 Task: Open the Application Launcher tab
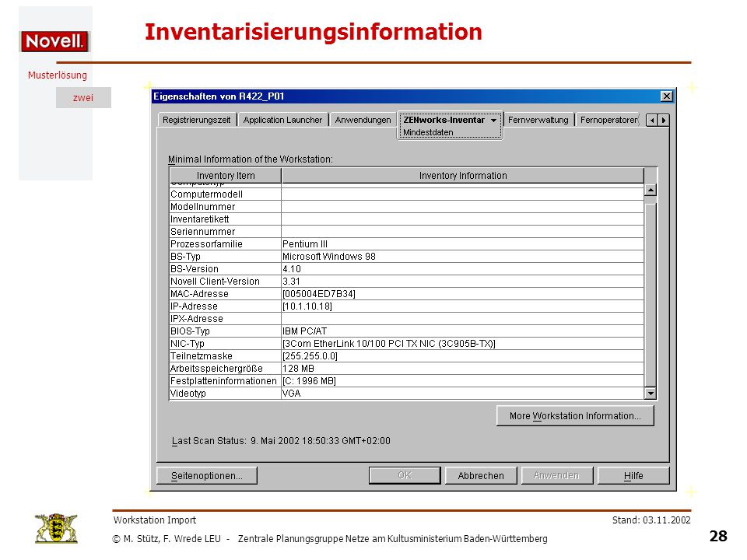[282, 120]
